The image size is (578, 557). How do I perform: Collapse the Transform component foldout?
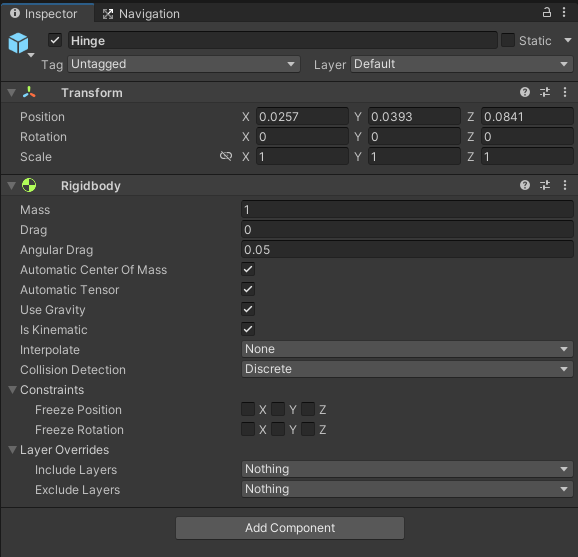(x=12, y=93)
